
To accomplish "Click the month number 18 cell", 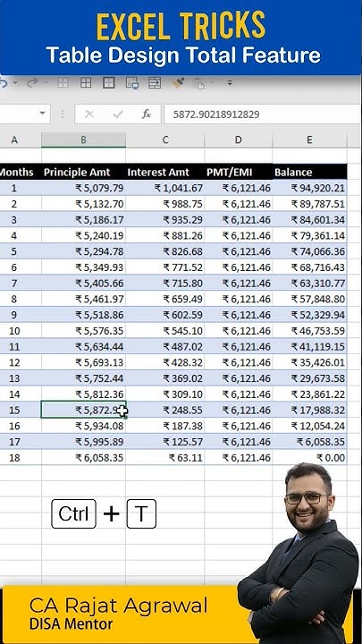I will (21, 458).
